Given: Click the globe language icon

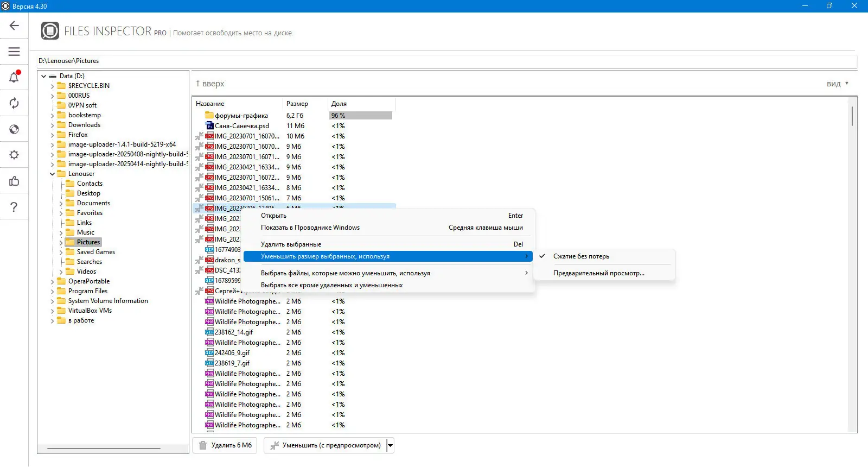Looking at the screenshot, I should pos(14,129).
